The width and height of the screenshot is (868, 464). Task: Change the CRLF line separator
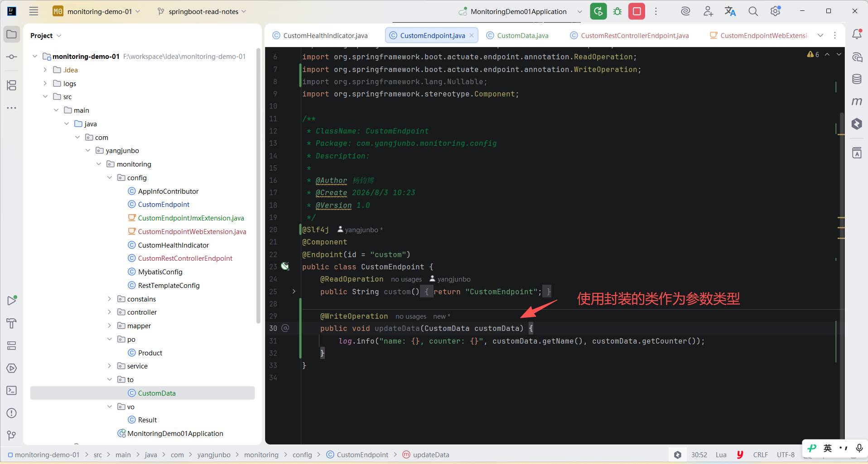pos(760,454)
